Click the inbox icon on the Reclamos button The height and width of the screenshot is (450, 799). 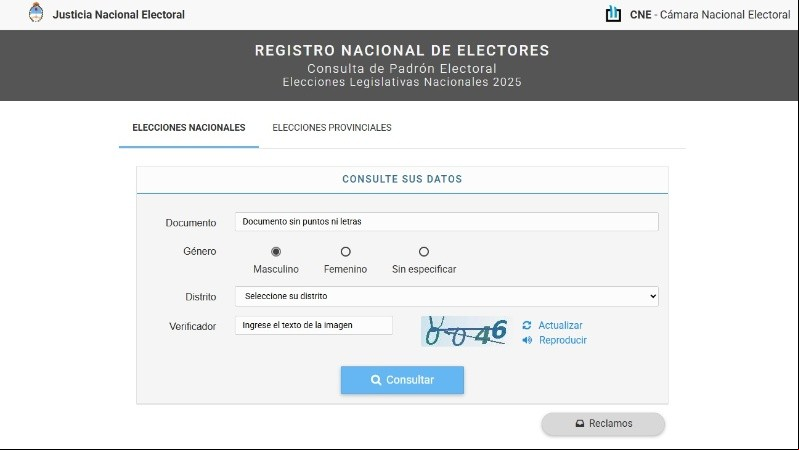[x=580, y=423]
